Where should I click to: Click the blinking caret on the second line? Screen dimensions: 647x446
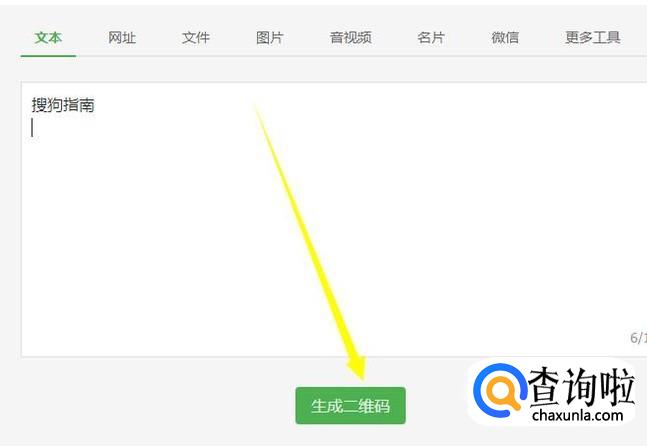coord(32,127)
